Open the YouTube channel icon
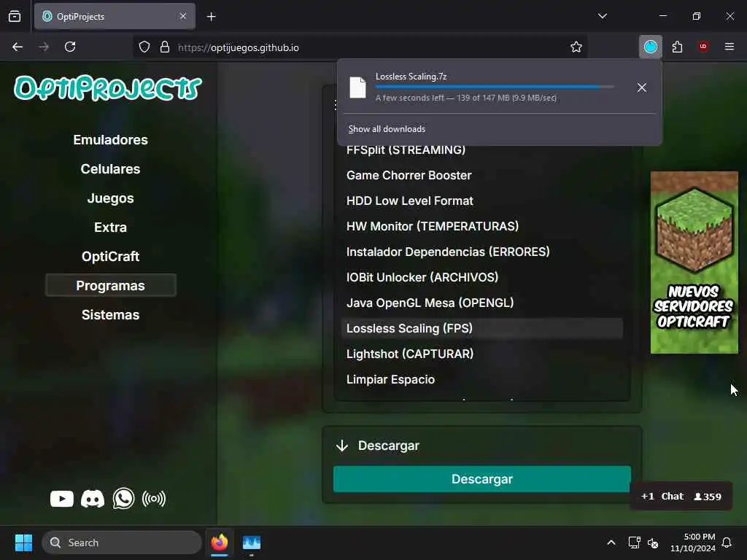747x560 pixels. point(62,499)
